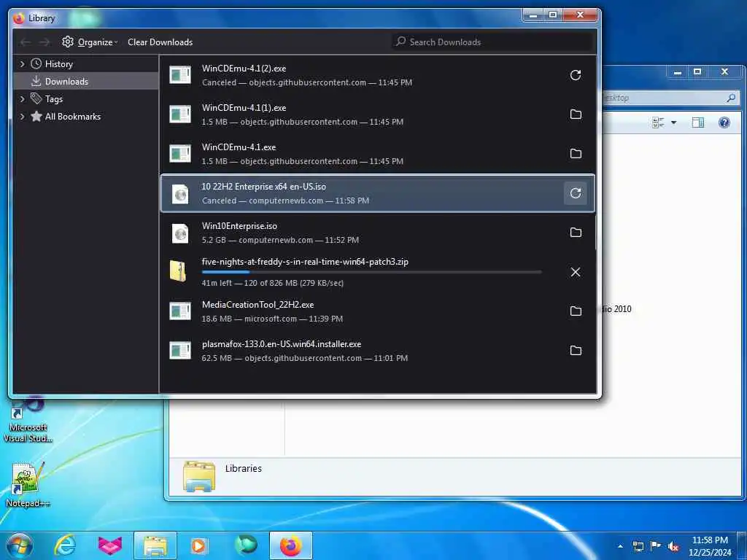This screenshot has width=747, height=560.
Task: Select the MediaCreationTool_22H2.exe file name
Action: click(258, 305)
